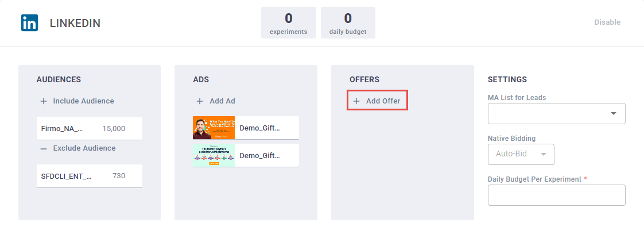Viewport: 644px width, 234px height.
Task: Click plus icon next to Add Offer
Action: point(356,101)
